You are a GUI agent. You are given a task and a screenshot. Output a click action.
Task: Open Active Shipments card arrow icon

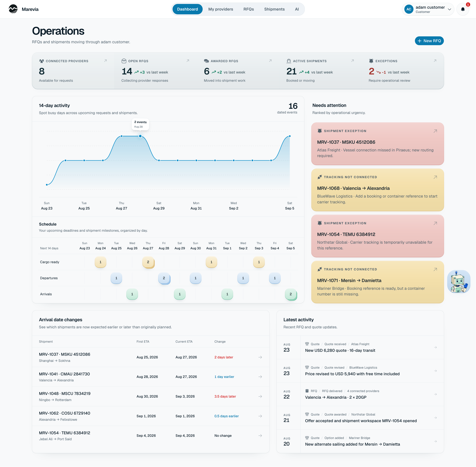point(353,61)
